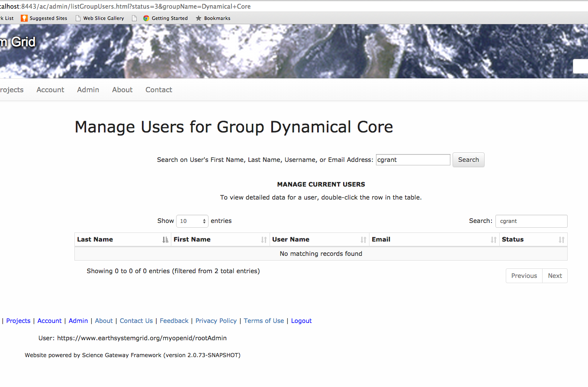Click the table filter Search box
The image size is (588, 387).
[x=531, y=221]
